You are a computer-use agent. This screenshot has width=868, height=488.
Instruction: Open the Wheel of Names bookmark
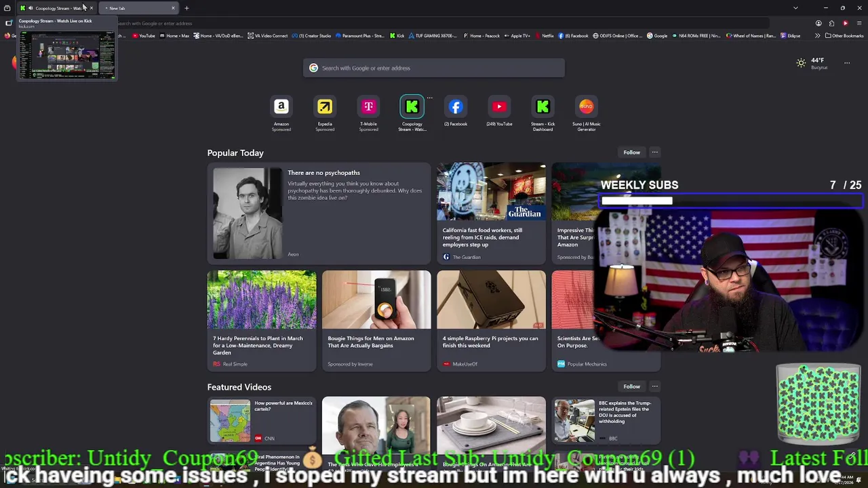[x=752, y=36]
